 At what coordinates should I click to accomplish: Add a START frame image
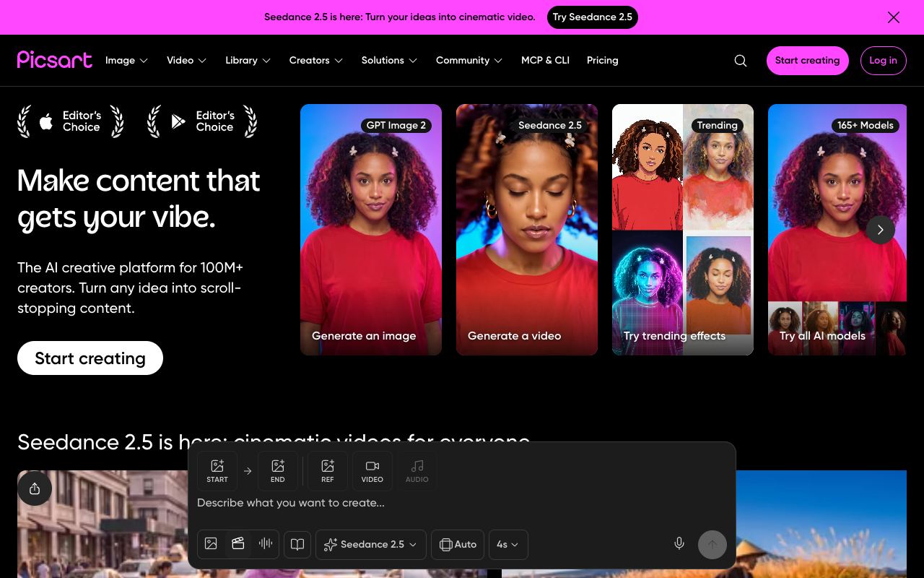[x=217, y=471]
